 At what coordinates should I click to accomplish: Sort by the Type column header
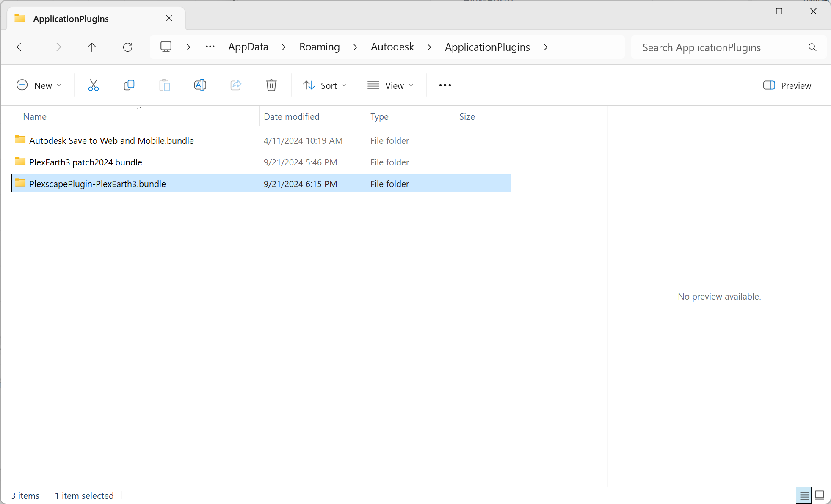pyautogui.click(x=410, y=116)
